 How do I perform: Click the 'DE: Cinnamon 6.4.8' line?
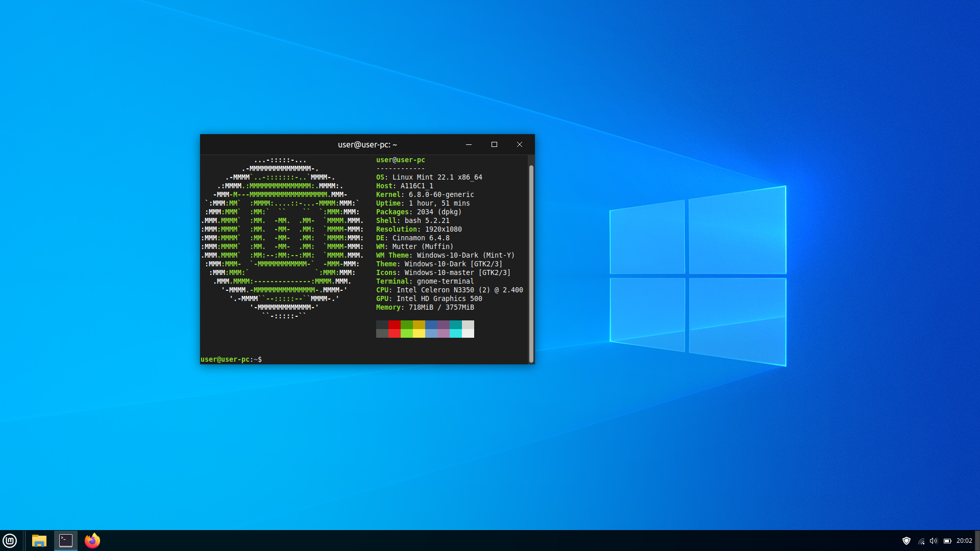413,238
